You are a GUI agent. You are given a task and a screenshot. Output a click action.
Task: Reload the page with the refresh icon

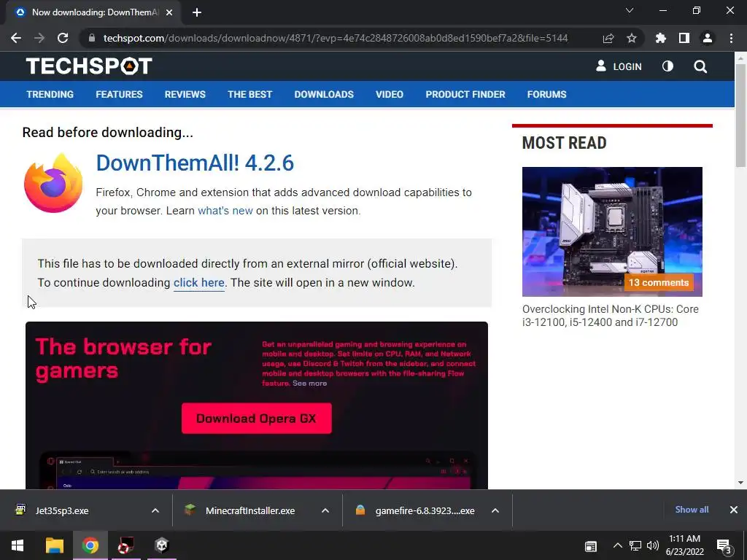click(x=63, y=38)
